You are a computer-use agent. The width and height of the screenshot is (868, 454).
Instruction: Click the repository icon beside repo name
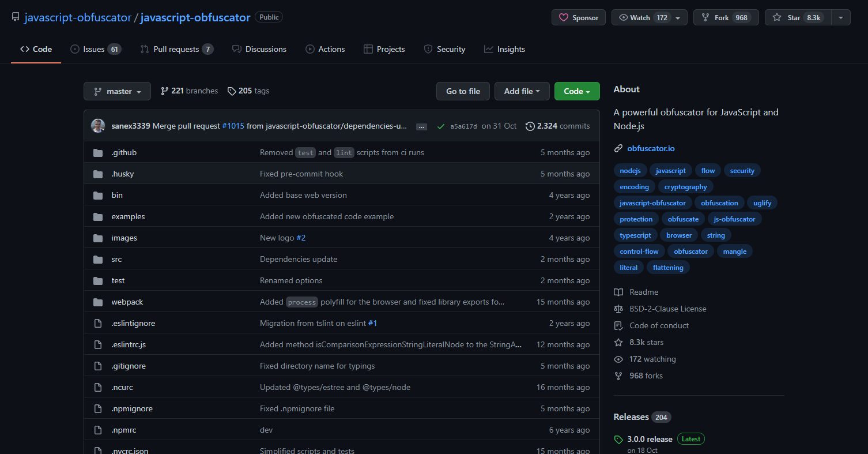pyautogui.click(x=16, y=17)
